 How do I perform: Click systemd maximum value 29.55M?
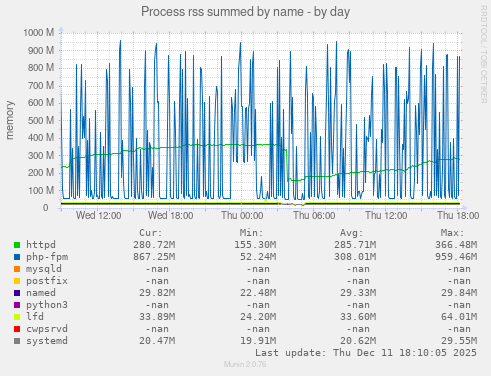click(459, 341)
